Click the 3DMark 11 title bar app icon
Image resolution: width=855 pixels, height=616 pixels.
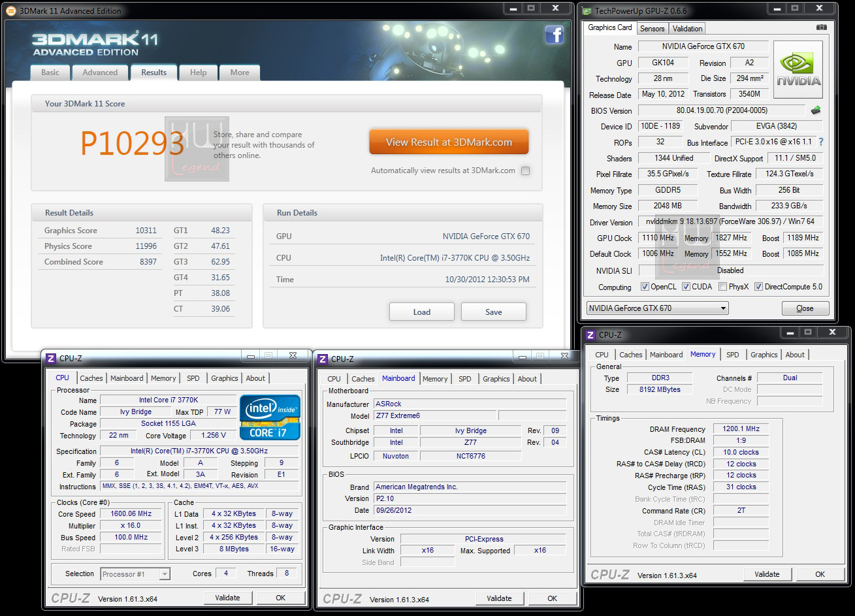[x=12, y=11]
